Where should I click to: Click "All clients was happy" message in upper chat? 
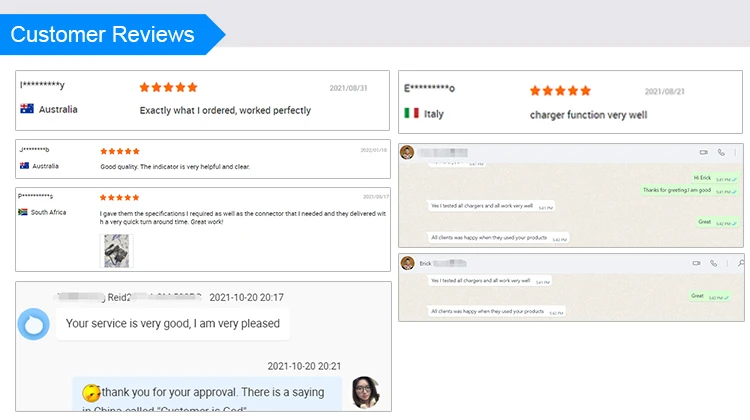[x=498, y=238]
